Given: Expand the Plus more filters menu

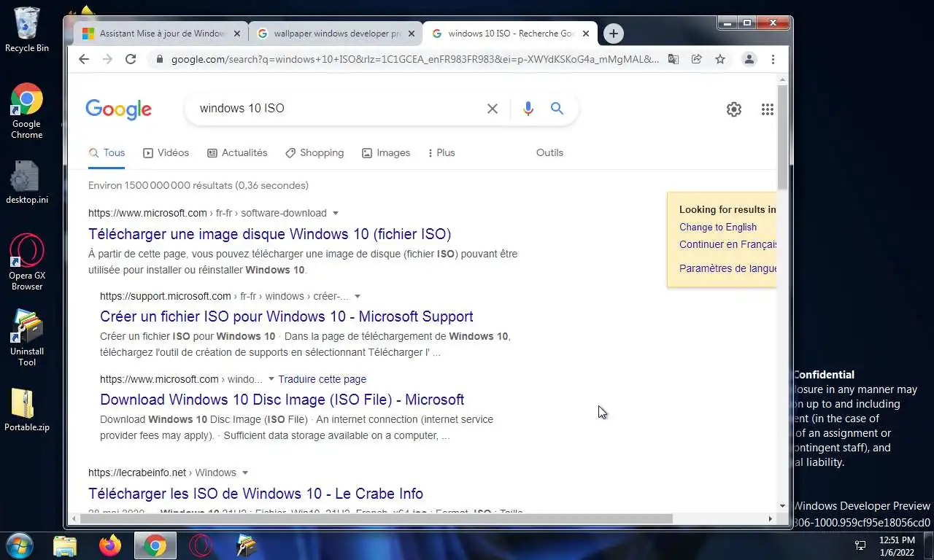Looking at the screenshot, I should (x=441, y=152).
